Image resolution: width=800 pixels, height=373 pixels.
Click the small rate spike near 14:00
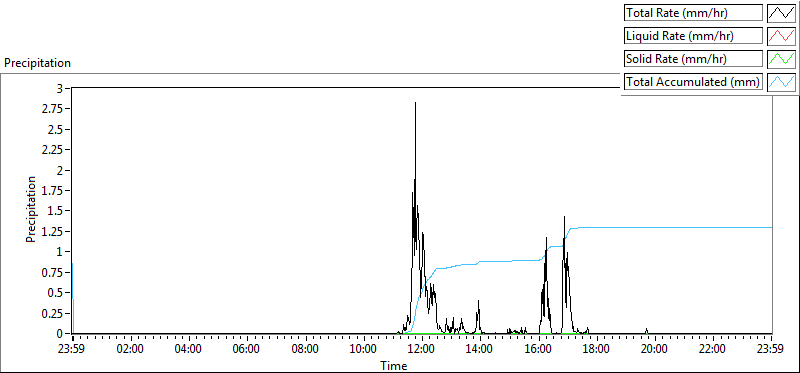coord(479,302)
